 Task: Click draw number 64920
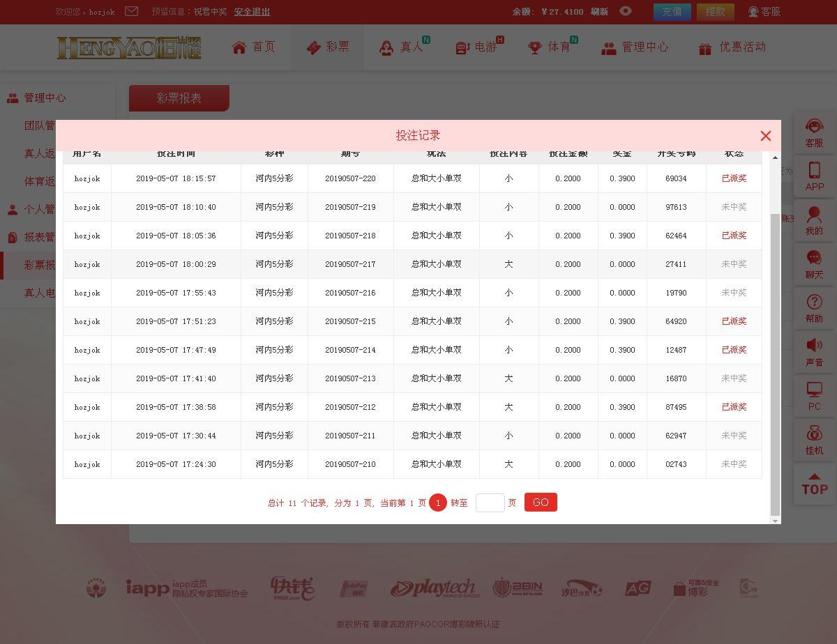pyautogui.click(x=676, y=321)
